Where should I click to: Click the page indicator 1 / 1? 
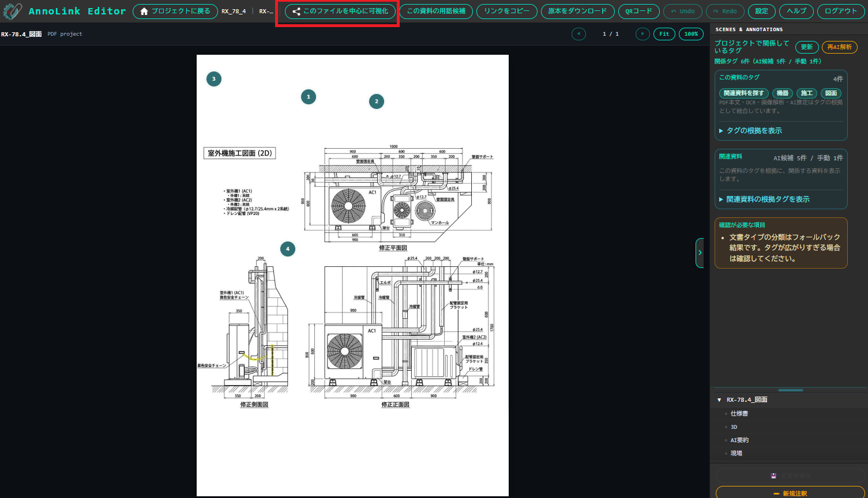click(x=611, y=34)
